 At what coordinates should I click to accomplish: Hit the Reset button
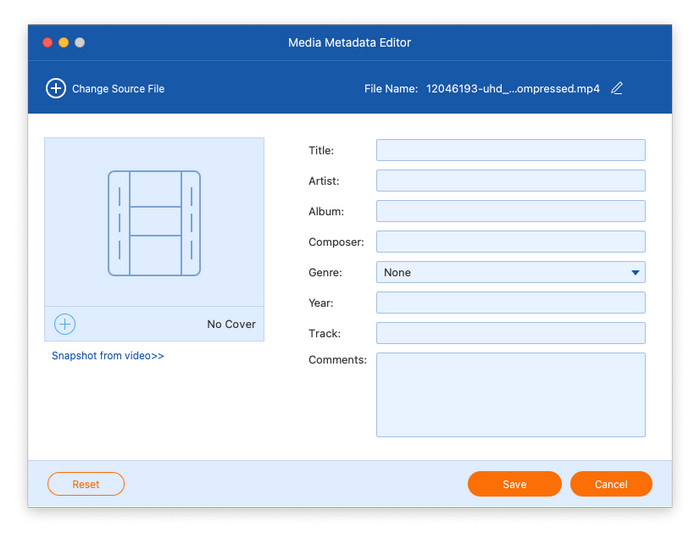(x=86, y=484)
